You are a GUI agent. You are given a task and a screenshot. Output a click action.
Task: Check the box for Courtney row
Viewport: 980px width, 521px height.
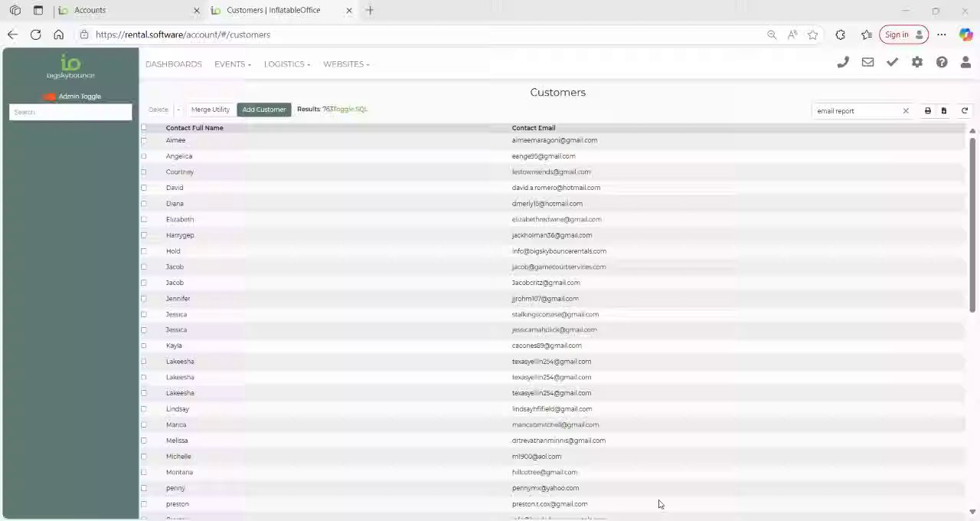[143, 172]
